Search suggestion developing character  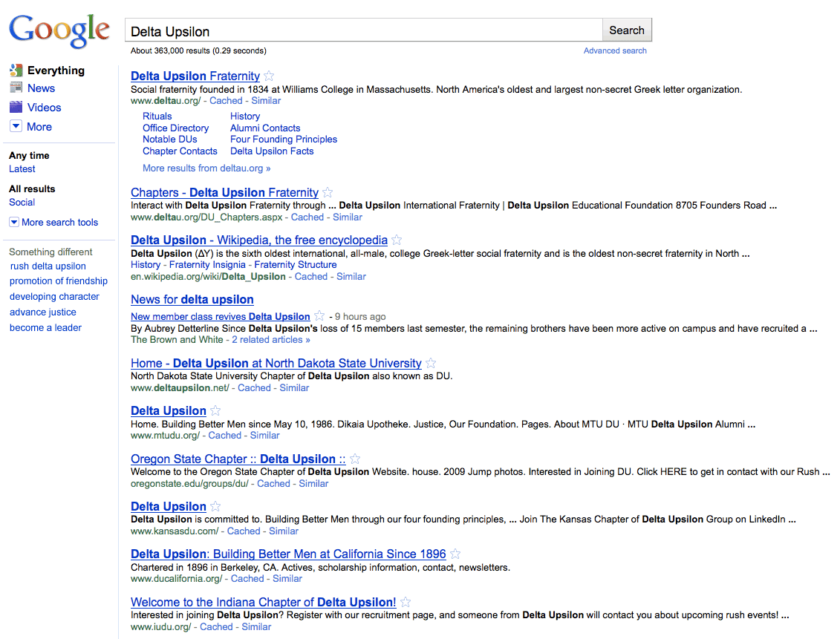(54, 296)
